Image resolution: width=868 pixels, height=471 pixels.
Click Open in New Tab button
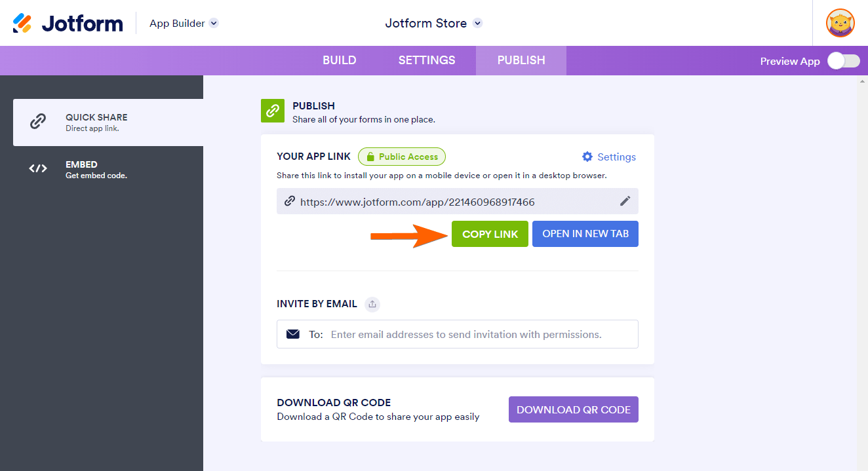coord(585,234)
